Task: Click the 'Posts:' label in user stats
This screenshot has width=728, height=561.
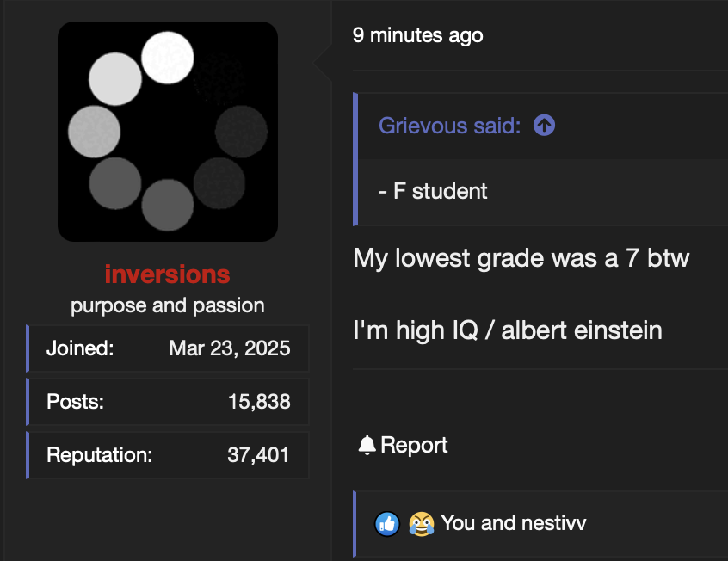Action: (75, 402)
